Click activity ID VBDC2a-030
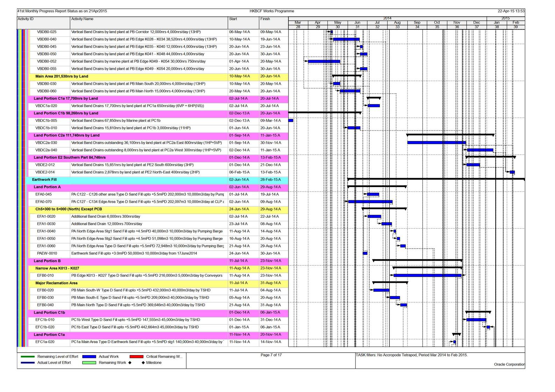The image size is (555, 392). click(x=46, y=143)
